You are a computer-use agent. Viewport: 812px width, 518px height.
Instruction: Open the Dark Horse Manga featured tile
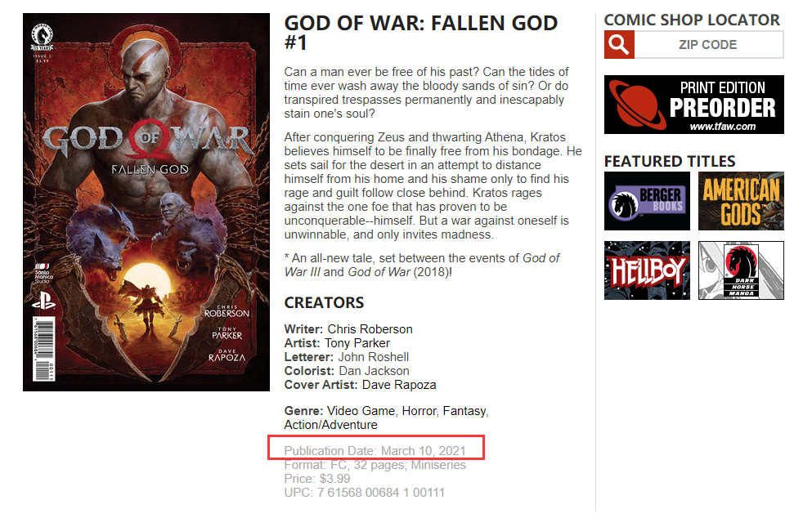point(741,270)
